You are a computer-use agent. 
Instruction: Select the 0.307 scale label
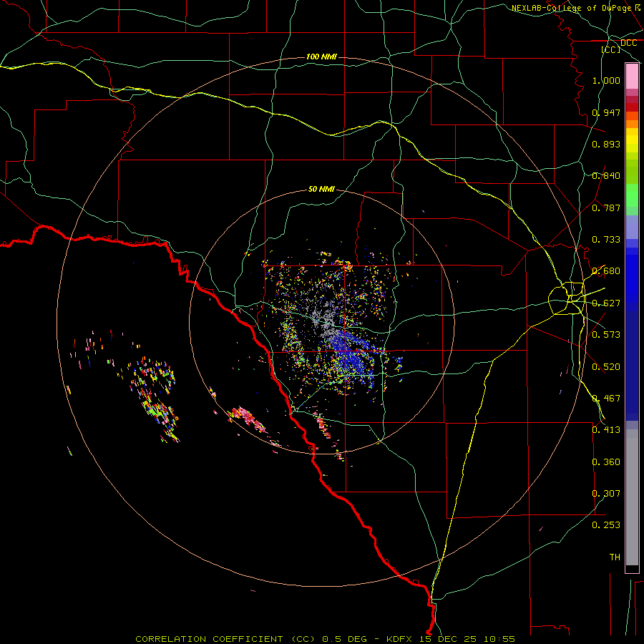click(606, 494)
